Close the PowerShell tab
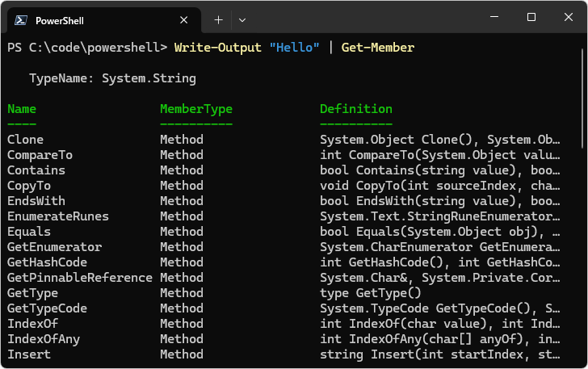The width and height of the screenshot is (588, 369). (184, 19)
